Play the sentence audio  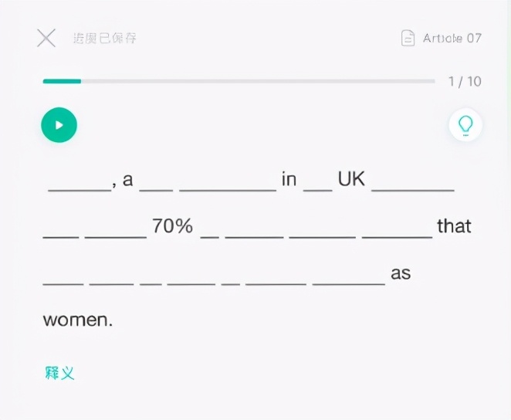click(59, 124)
